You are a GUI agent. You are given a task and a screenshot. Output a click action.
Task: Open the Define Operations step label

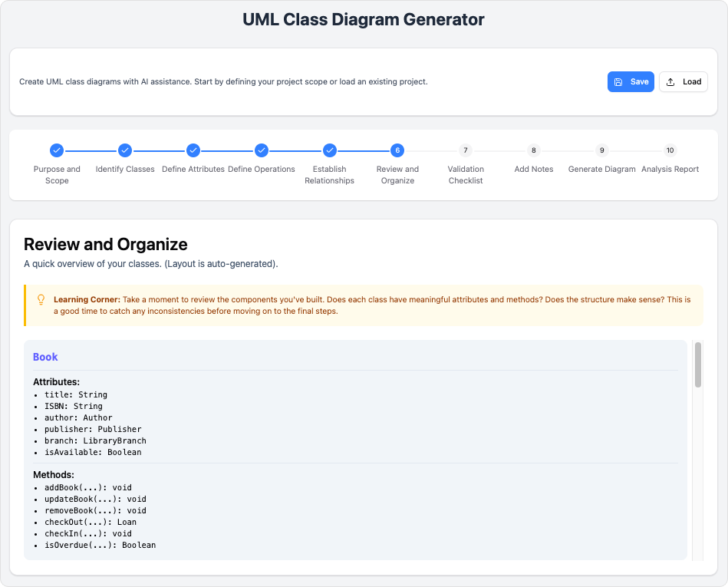click(262, 169)
